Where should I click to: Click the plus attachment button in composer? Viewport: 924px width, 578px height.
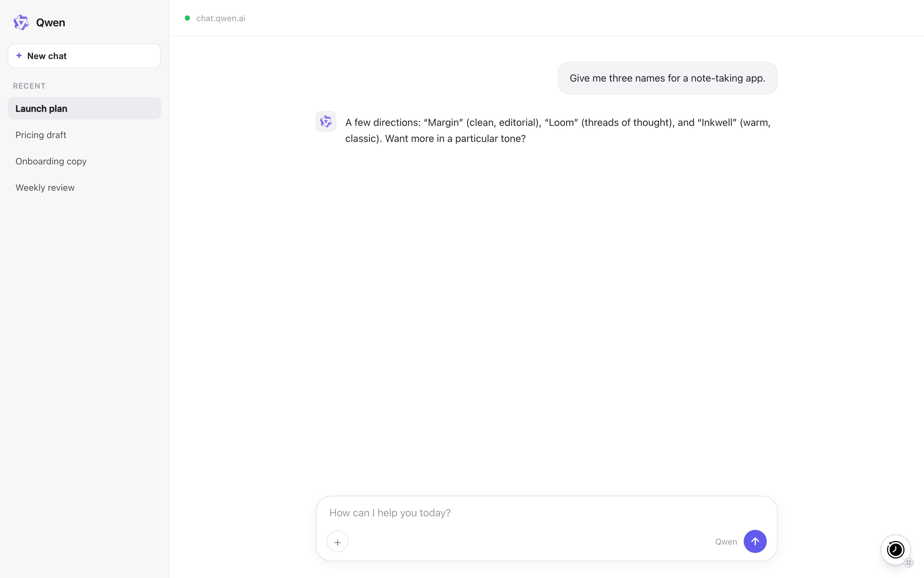338,542
